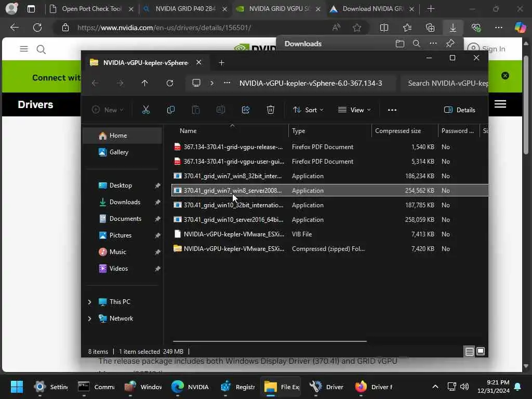Switch to NVIDIA GRID P40 2B4 tab
Image resolution: width=532 pixels, height=399 pixels.
tap(185, 9)
